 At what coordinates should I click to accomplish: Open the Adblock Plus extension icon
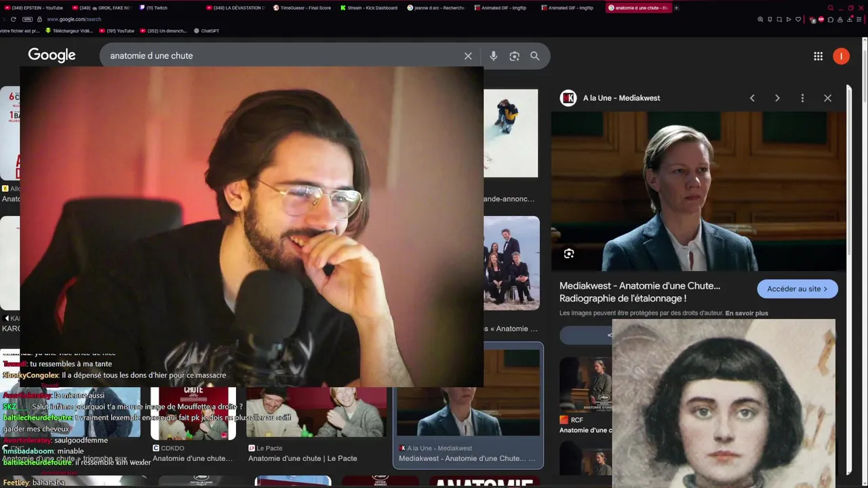click(821, 20)
